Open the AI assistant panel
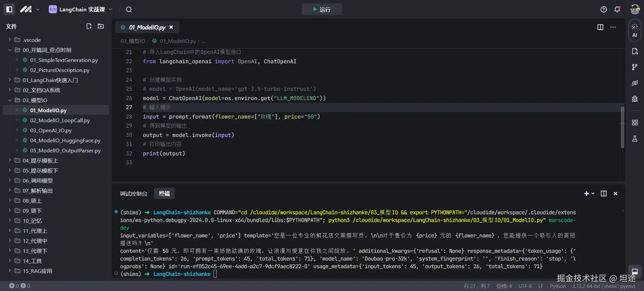 [635, 30]
